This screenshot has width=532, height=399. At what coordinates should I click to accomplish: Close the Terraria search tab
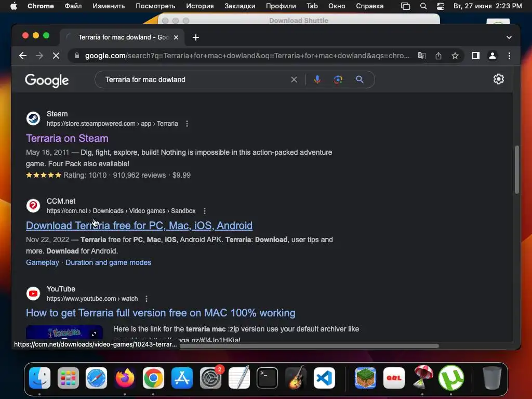point(176,37)
